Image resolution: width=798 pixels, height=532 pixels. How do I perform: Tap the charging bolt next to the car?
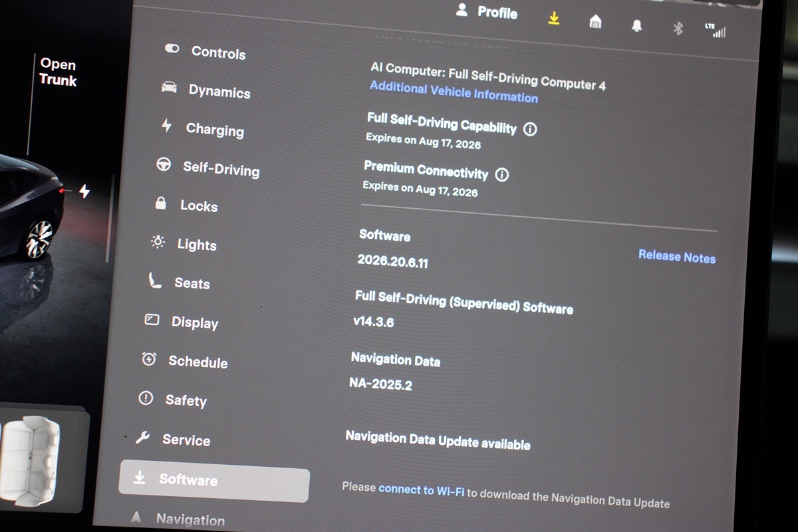[x=84, y=192]
